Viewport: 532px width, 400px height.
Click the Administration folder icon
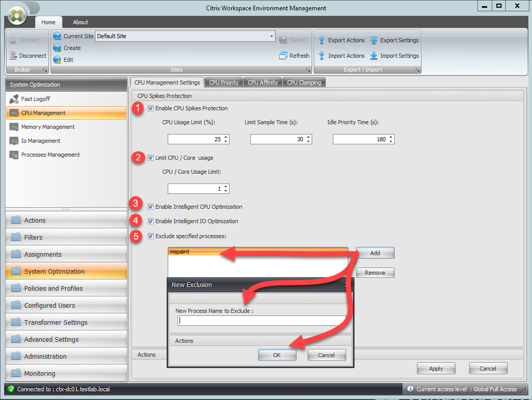pos(16,356)
